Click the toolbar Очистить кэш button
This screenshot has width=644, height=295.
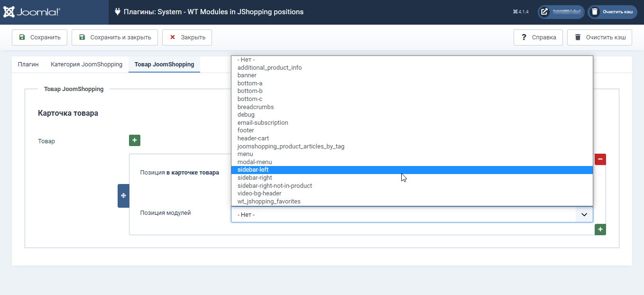click(x=599, y=37)
